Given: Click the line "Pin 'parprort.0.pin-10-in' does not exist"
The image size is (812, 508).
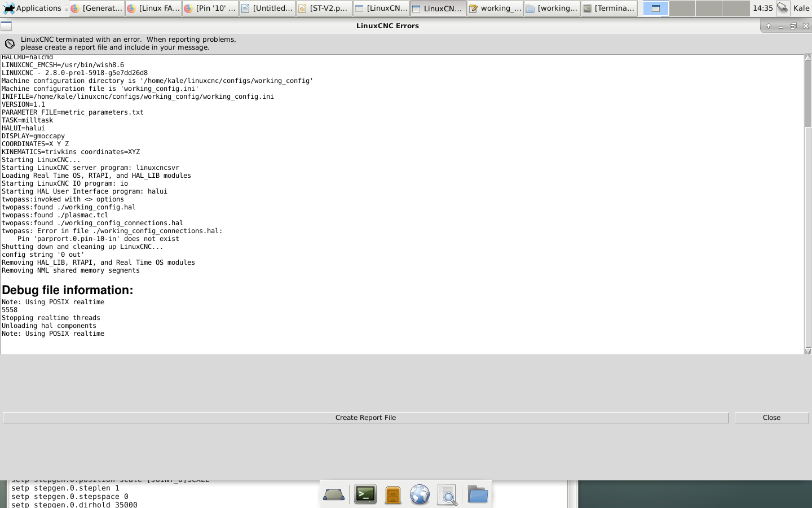Looking at the screenshot, I should pyautogui.click(x=98, y=239).
